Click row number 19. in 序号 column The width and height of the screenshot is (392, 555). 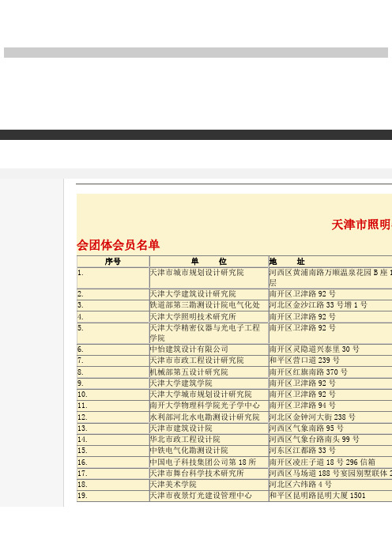pyautogui.click(x=82, y=496)
